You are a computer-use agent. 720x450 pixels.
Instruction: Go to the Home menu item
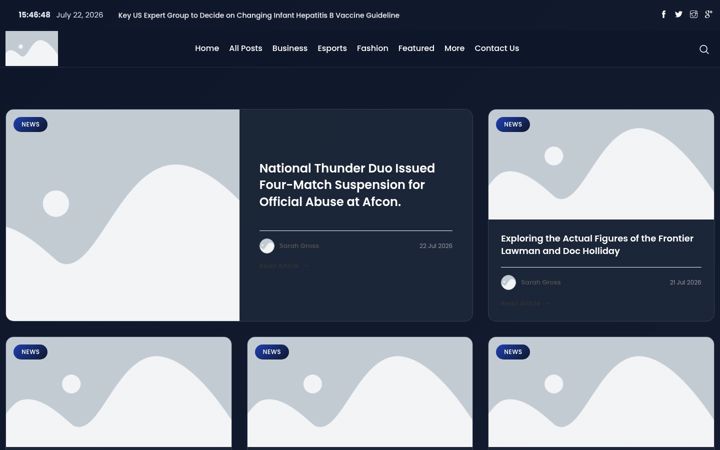[x=207, y=48]
